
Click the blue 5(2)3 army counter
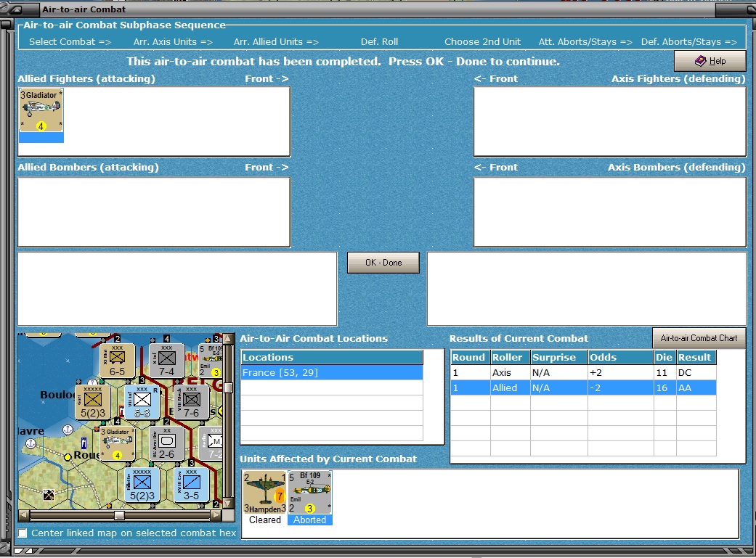pos(142,485)
